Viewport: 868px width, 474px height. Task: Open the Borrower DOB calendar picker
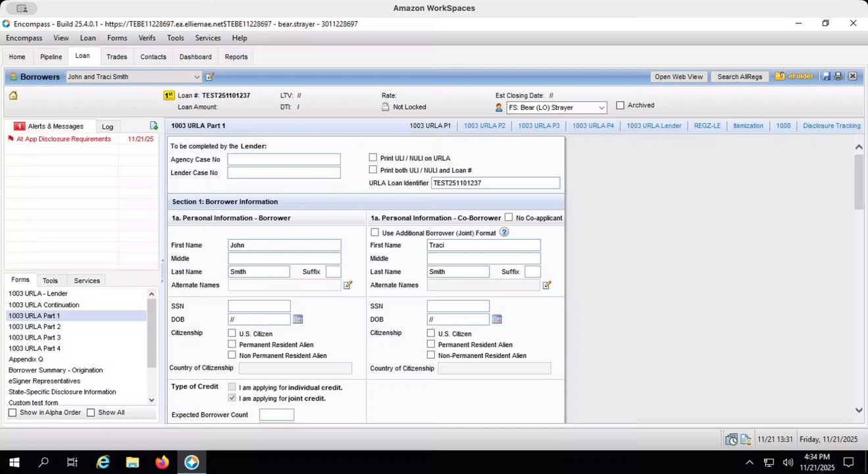click(x=297, y=319)
